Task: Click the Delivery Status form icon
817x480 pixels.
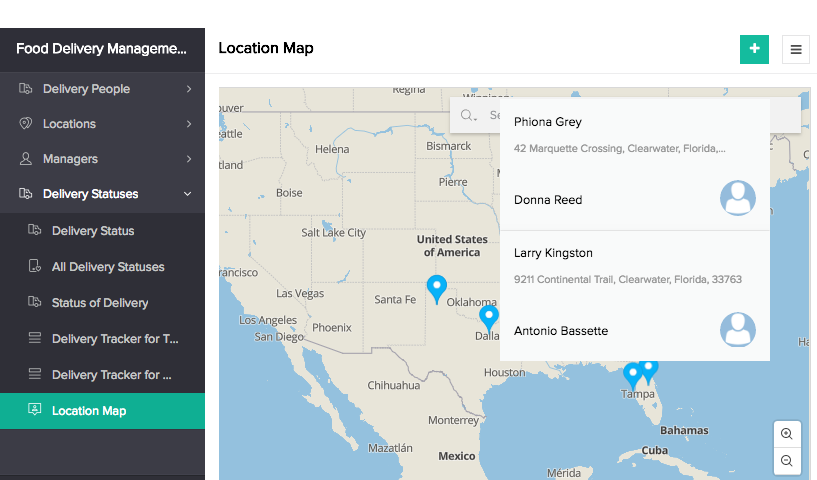Action: (34, 230)
